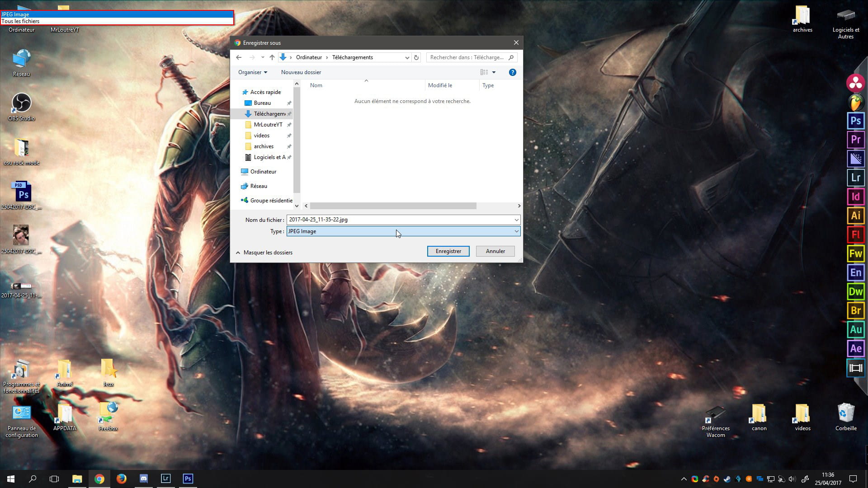Viewport: 868px width, 488px height.
Task: Open recent locations dropdown
Action: click(x=263, y=57)
